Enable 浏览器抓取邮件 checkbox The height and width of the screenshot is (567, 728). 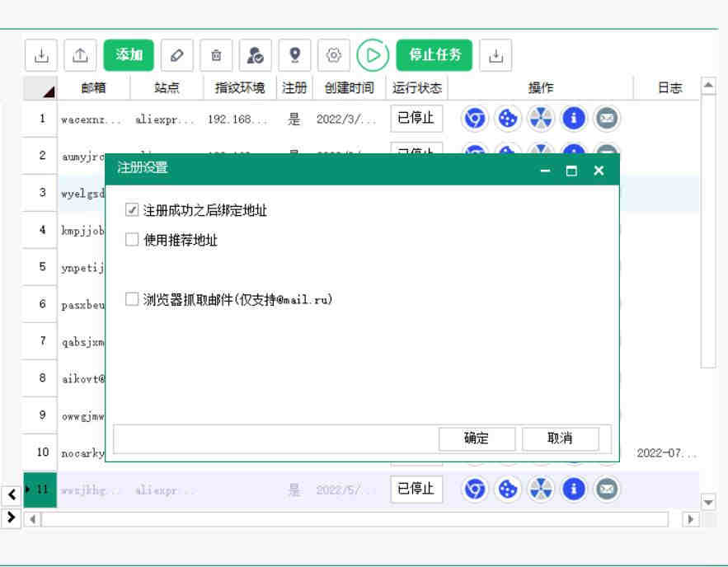(132, 299)
